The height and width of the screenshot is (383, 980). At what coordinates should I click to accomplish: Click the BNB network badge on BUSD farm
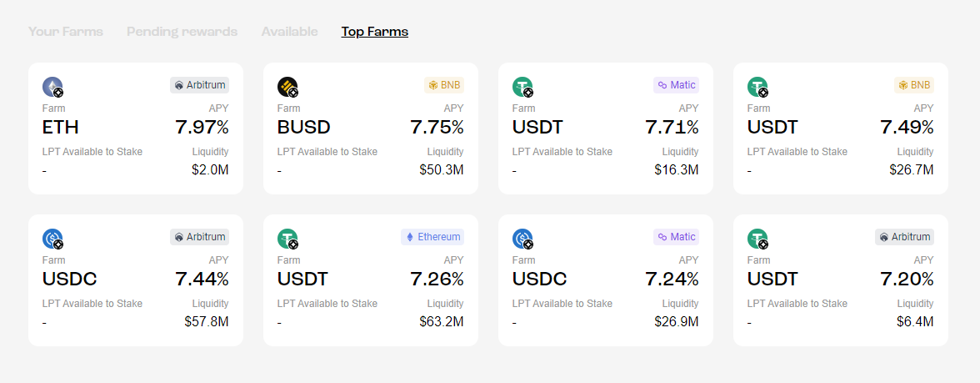click(x=444, y=85)
